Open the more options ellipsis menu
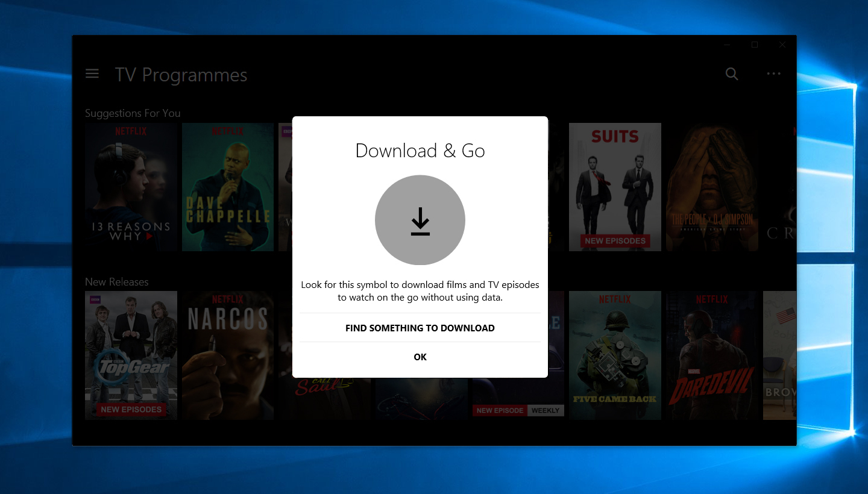The height and width of the screenshot is (494, 868). (x=773, y=73)
